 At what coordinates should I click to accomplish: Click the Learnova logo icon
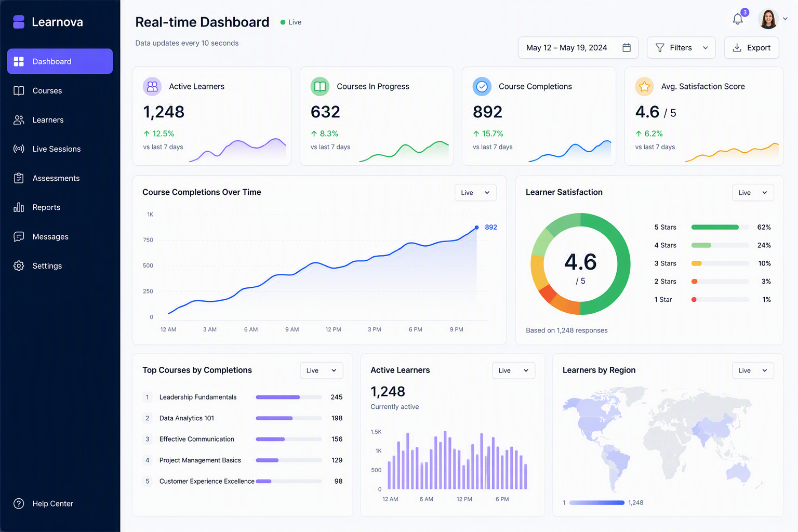point(19,22)
